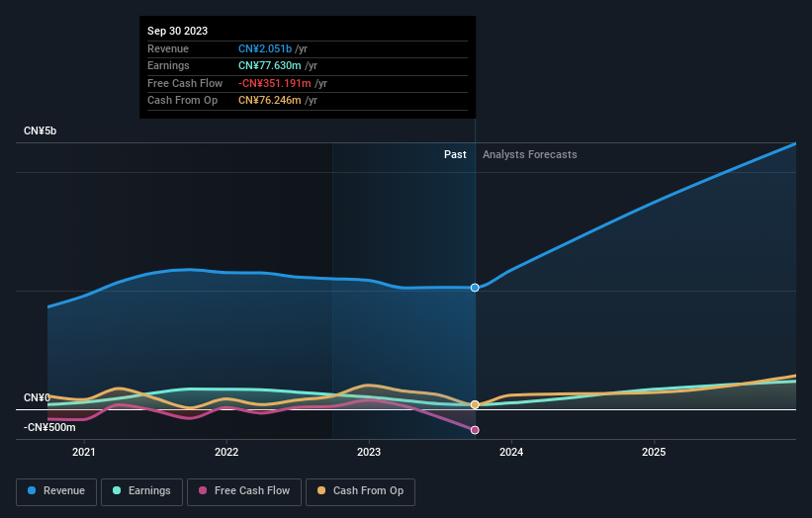This screenshot has height=518, width=812.
Task: Toggle the Revenue legend series
Action: (x=56, y=491)
